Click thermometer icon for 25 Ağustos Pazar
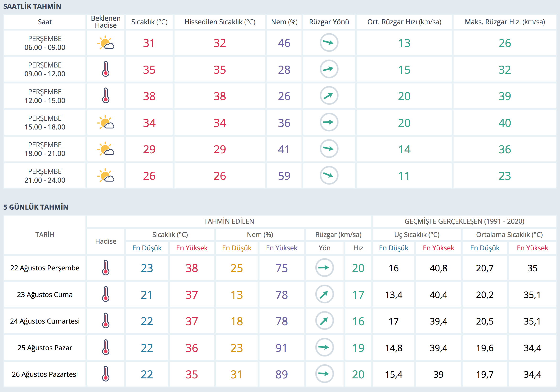Viewport: 560px width, 392px height. point(106,347)
